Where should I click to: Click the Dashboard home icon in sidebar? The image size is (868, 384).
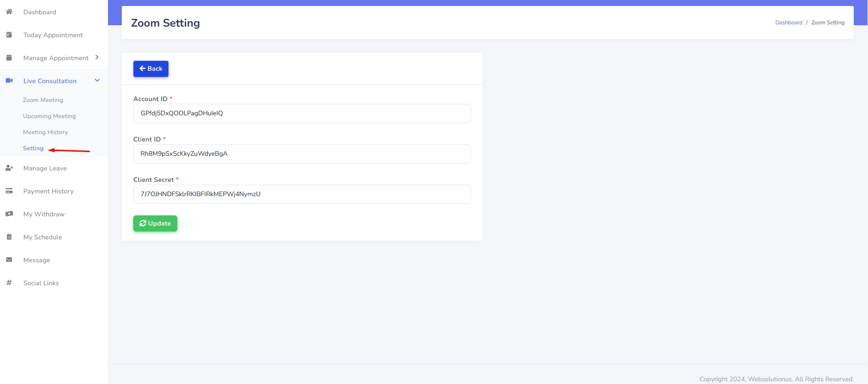9,12
